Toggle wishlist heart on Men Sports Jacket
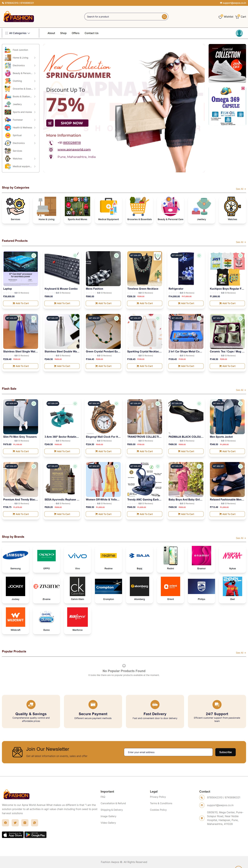 click(x=240, y=404)
